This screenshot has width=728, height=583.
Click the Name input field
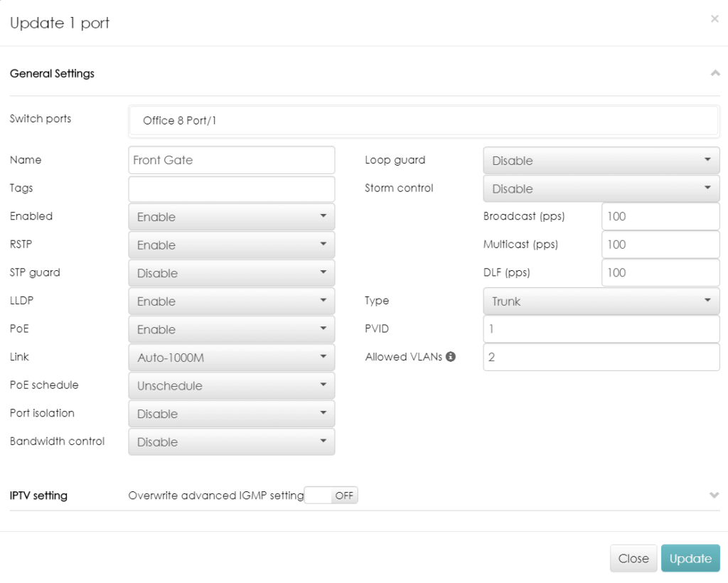[231, 161]
